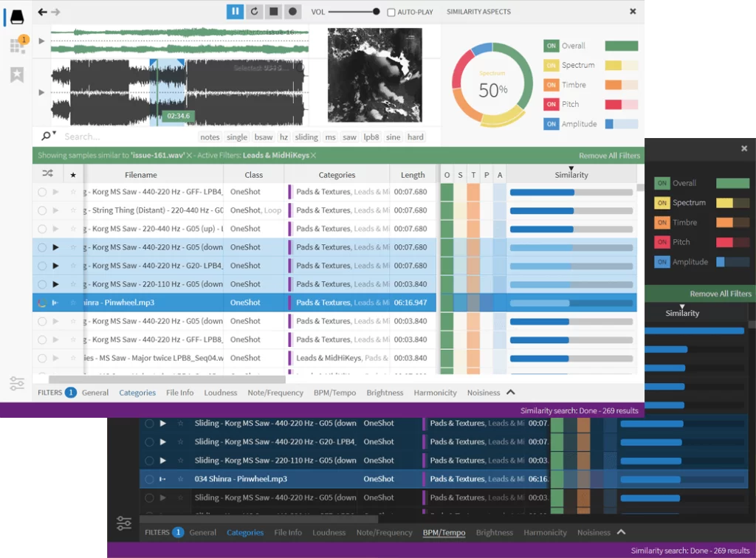Click Remove All Filters
This screenshot has width=756, height=558.
tap(608, 156)
